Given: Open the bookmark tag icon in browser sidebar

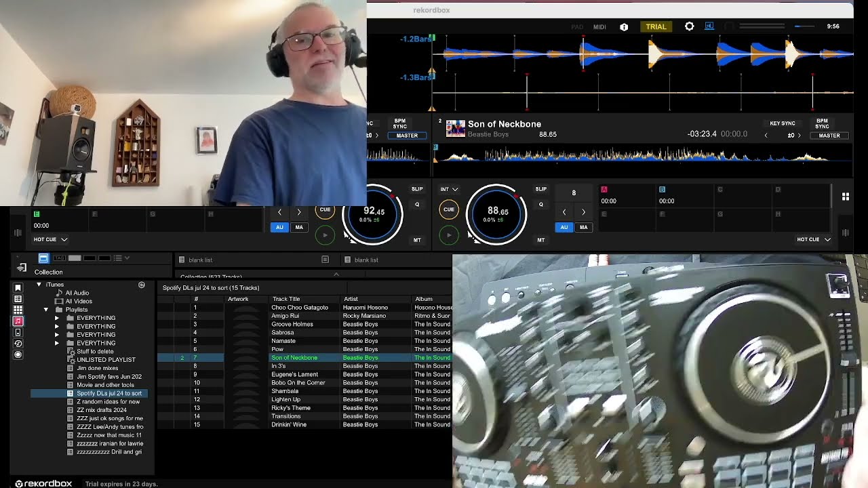Looking at the screenshot, I should click(18, 288).
